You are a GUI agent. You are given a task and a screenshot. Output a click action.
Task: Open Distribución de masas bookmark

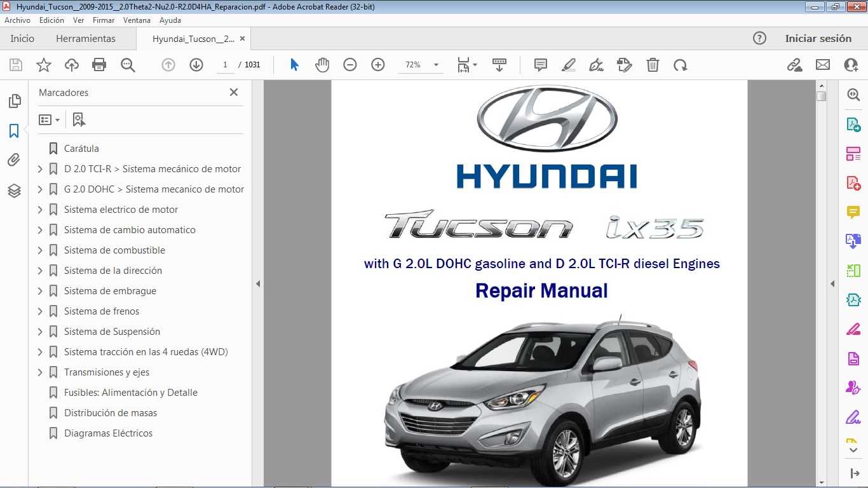[x=111, y=413]
